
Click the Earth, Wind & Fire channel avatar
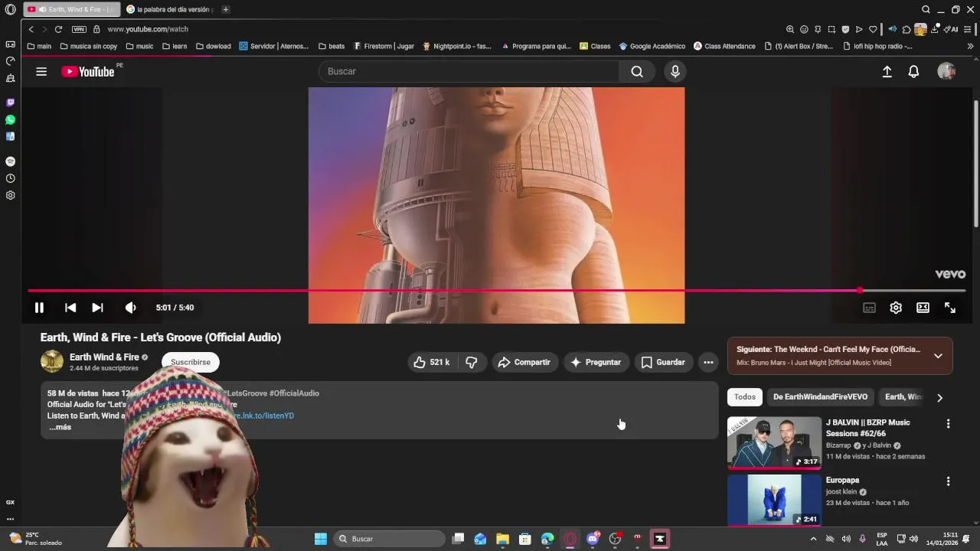tap(52, 361)
